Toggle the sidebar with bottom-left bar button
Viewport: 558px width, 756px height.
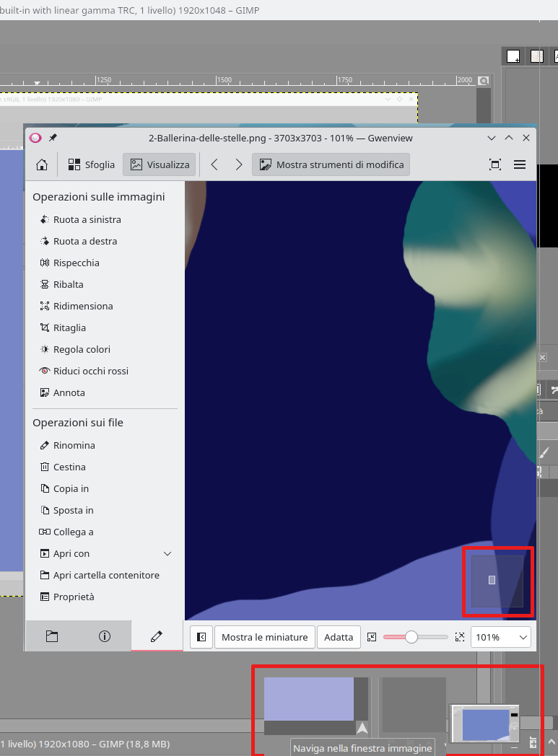point(201,637)
